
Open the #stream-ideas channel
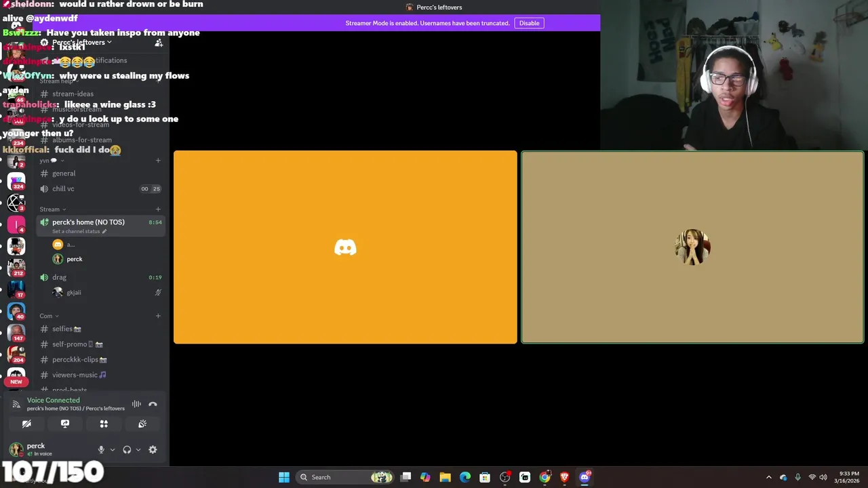click(101, 94)
